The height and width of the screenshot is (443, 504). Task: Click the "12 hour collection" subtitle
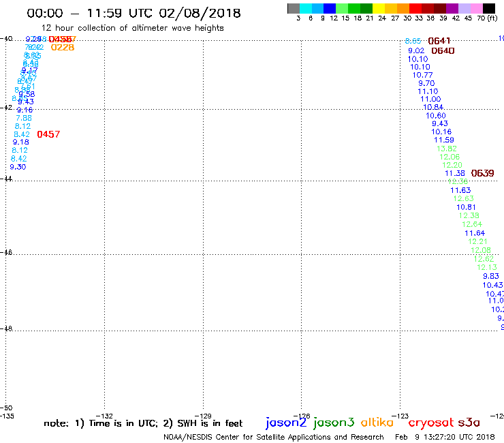coord(133,28)
